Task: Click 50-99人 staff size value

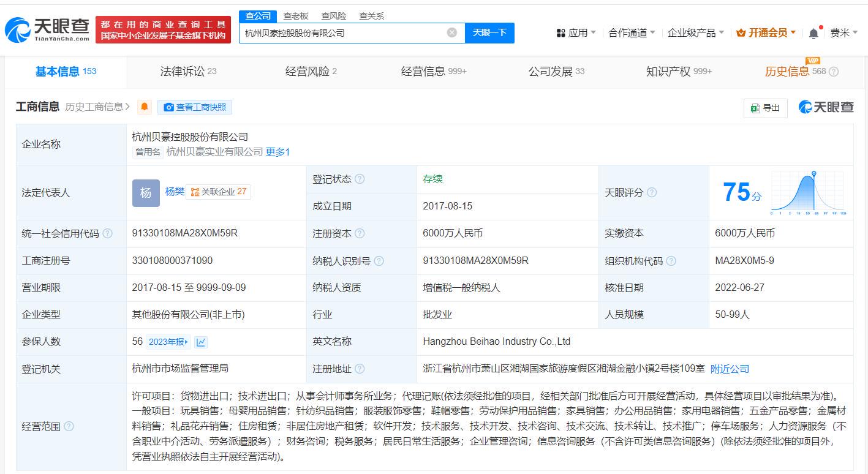Action: pyautogui.click(x=732, y=315)
